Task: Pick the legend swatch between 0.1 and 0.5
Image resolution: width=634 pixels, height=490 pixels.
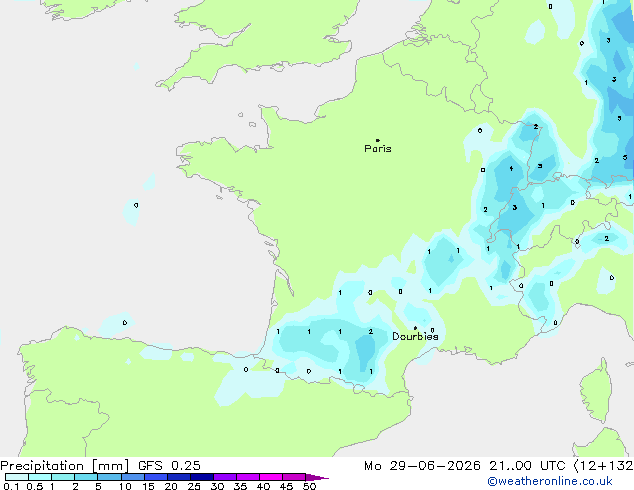Action: [17, 477]
